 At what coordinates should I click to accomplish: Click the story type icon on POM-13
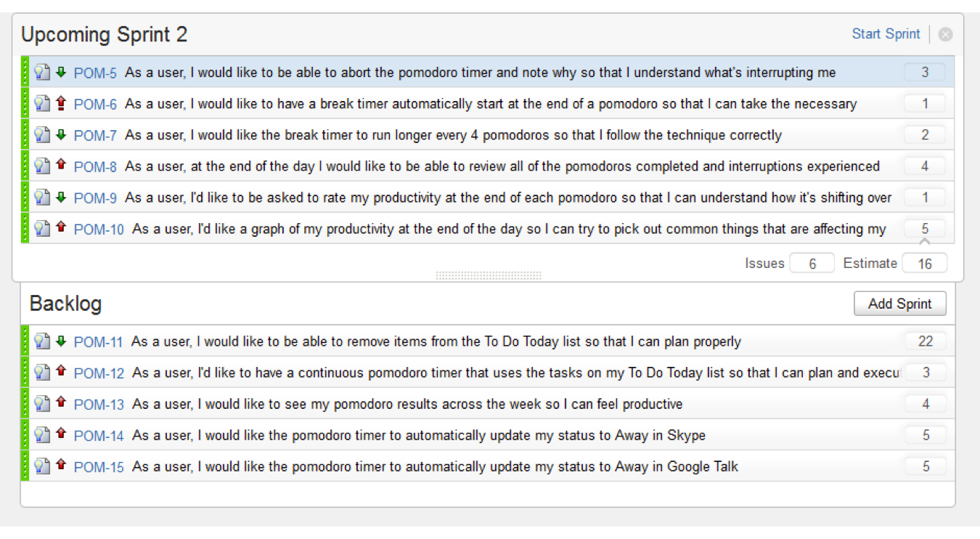pos(42,403)
